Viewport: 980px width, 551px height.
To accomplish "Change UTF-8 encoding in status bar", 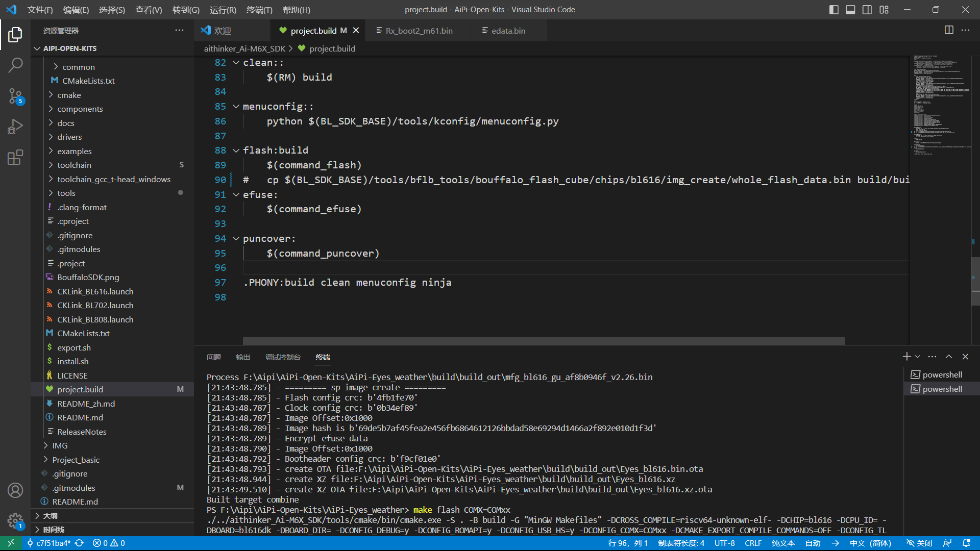I will [x=724, y=543].
